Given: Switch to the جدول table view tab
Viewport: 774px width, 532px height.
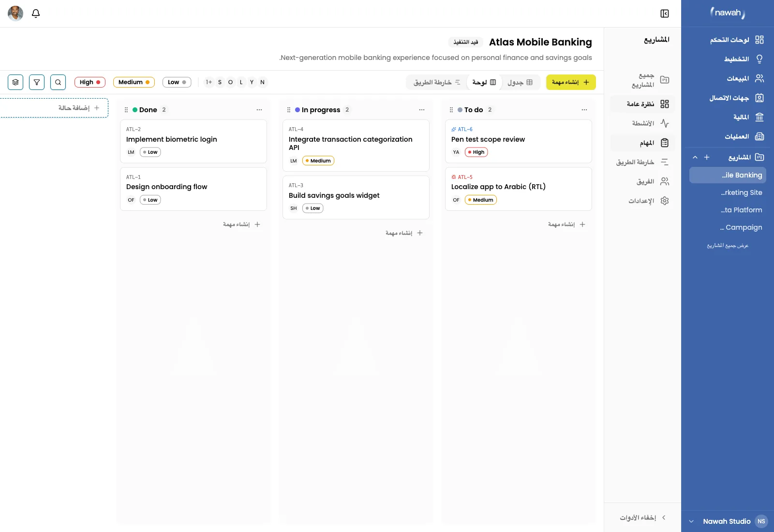Looking at the screenshot, I should [520, 82].
